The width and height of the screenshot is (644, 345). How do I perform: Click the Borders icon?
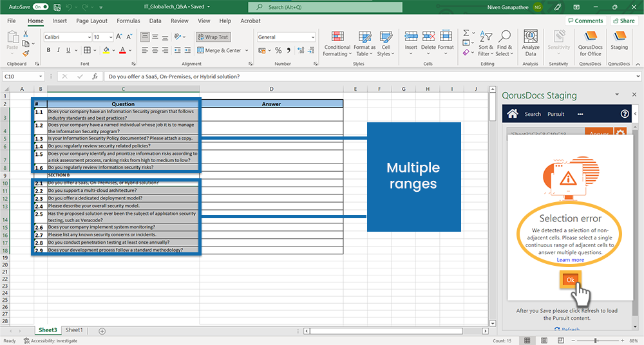point(87,50)
